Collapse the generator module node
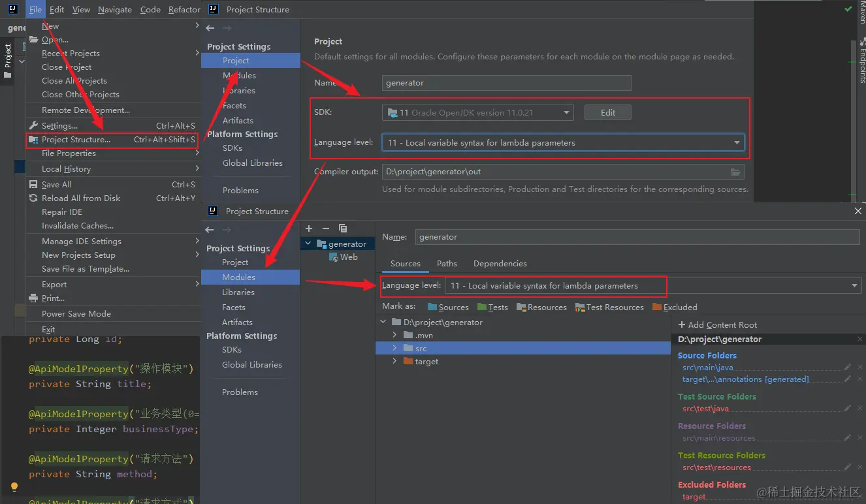This screenshot has width=866, height=504. coord(308,244)
